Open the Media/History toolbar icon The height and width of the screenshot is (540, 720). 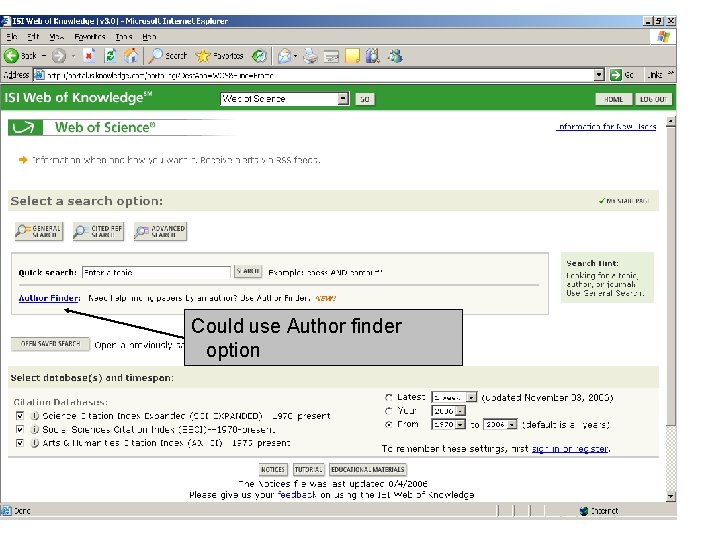[x=259, y=56]
